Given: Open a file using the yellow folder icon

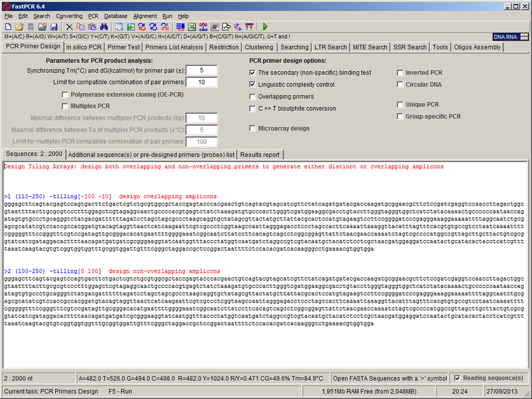Looking at the screenshot, I should coord(20,27).
